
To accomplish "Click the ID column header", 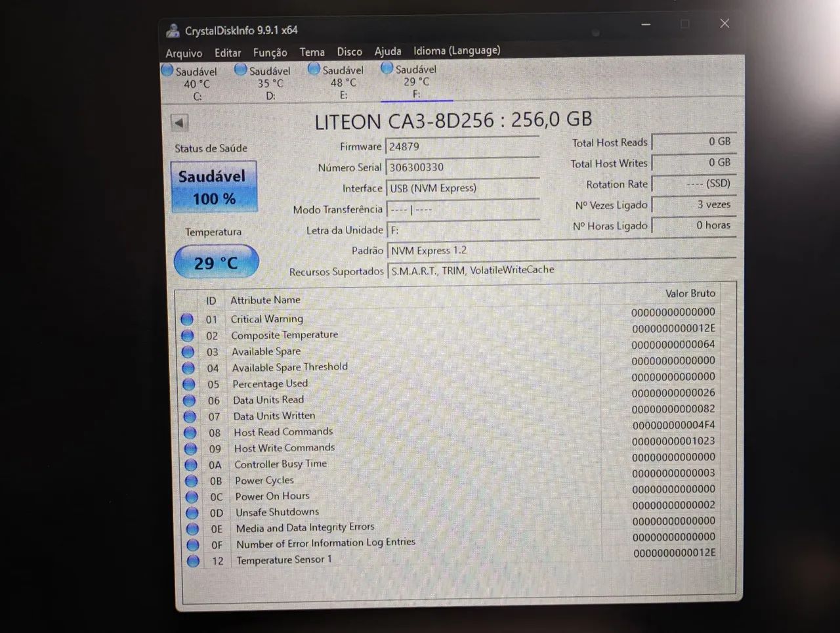I will click(x=211, y=301).
